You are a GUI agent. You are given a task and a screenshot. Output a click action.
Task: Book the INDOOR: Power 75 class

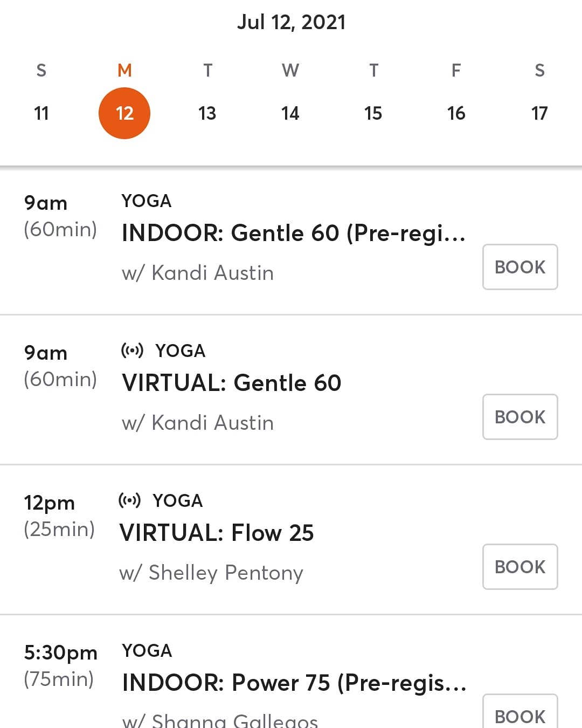point(520,715)
